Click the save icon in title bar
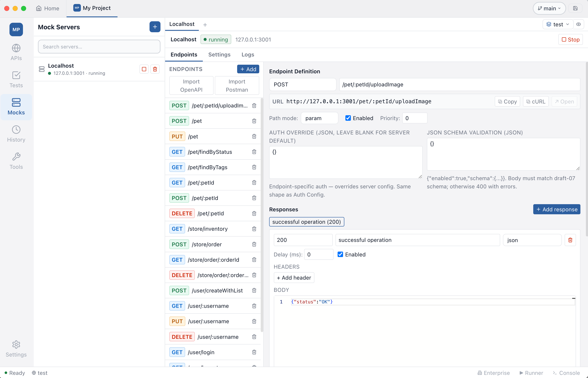 (x=575, y=8)
